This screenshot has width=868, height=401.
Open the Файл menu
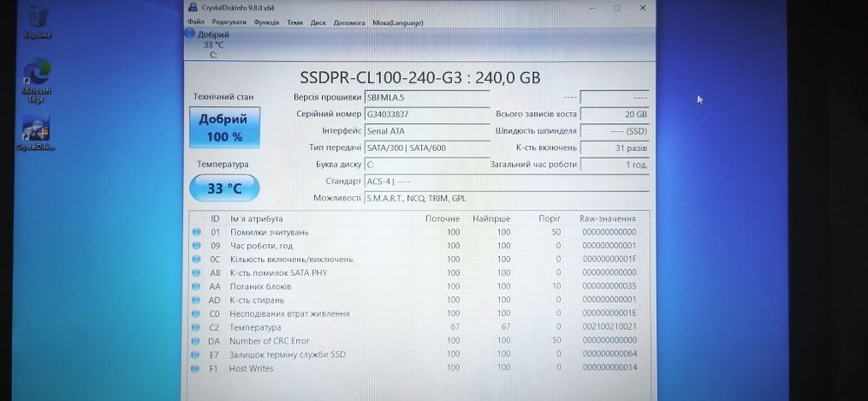coord(196,23)
